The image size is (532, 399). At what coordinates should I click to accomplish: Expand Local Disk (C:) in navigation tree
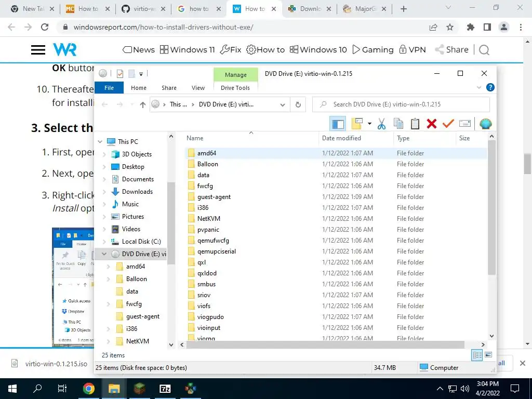click(x=104, y=242)
